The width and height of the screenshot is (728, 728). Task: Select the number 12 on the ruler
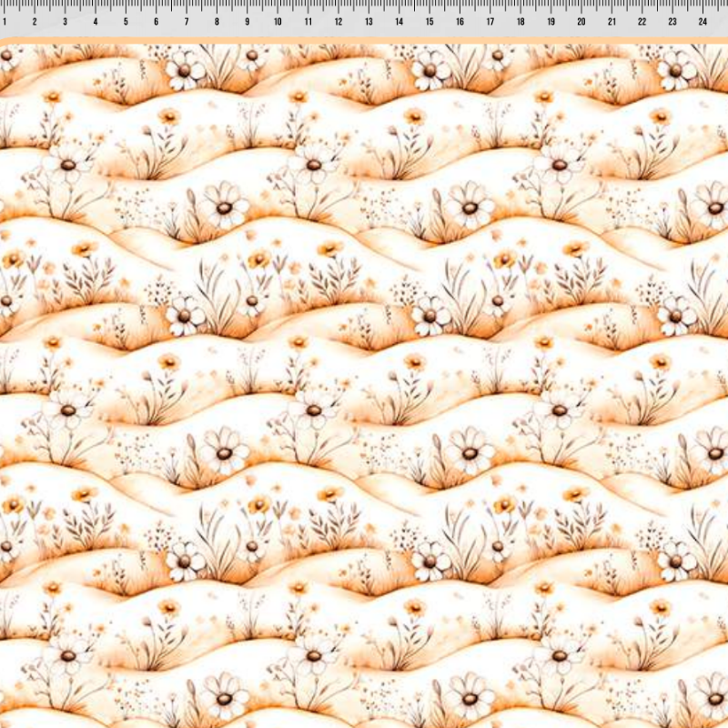[339, 21]
